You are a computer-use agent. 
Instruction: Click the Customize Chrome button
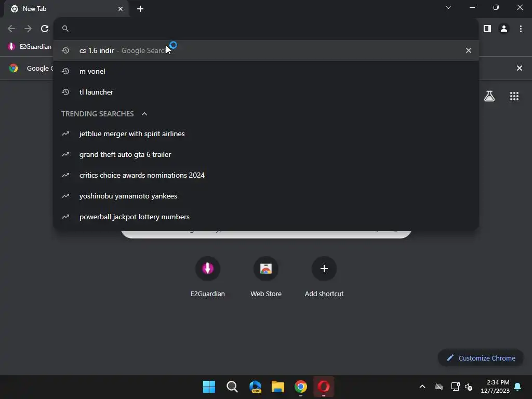(481, 358)
